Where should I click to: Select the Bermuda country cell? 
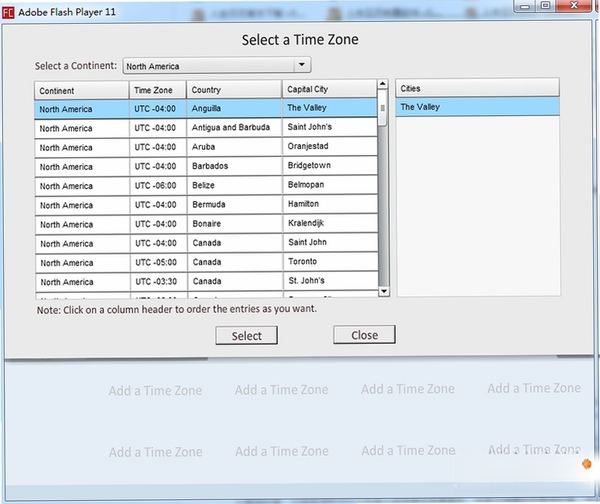click(235, 204)
